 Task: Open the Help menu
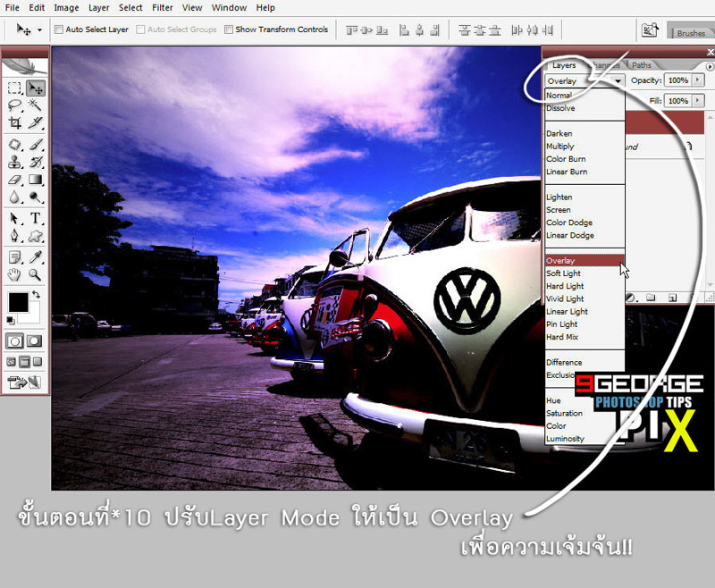pos(265,8)
